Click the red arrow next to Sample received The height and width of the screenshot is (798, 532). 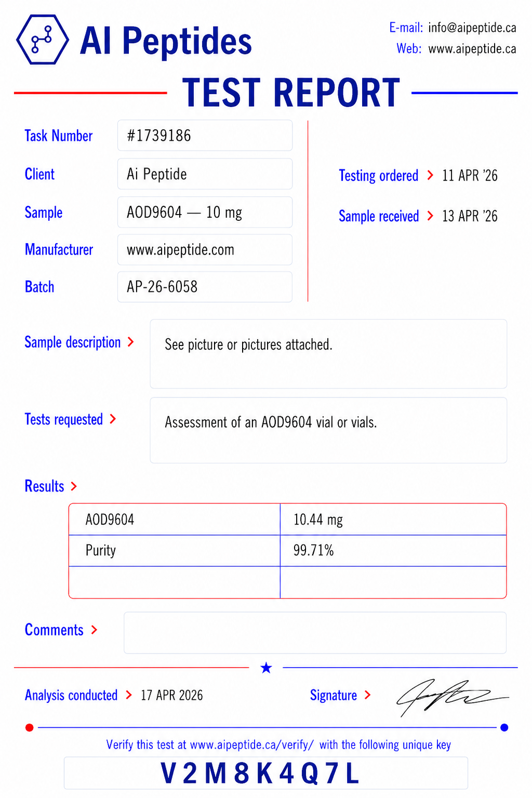[x=430, y=216]
